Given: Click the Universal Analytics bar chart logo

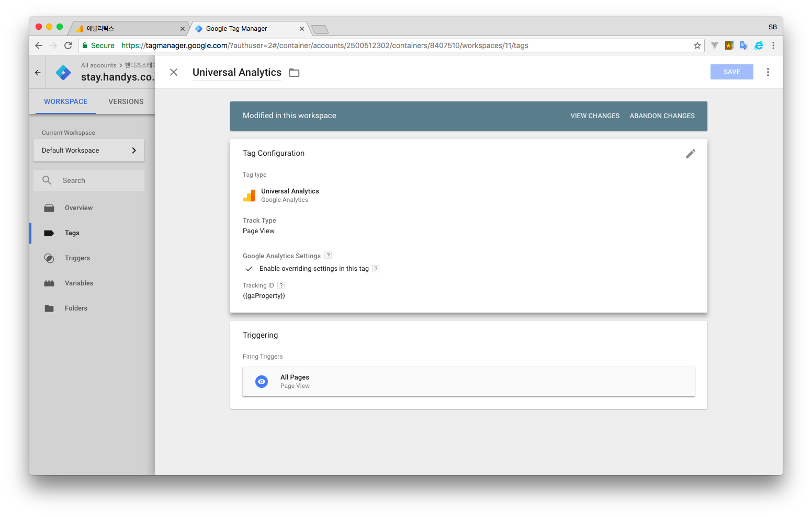Looking at the screenshot, I should coord(249,196).
